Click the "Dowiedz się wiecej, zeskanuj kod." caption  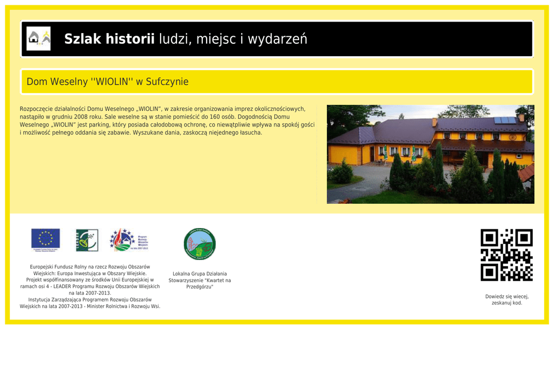[x=506, y=300]
